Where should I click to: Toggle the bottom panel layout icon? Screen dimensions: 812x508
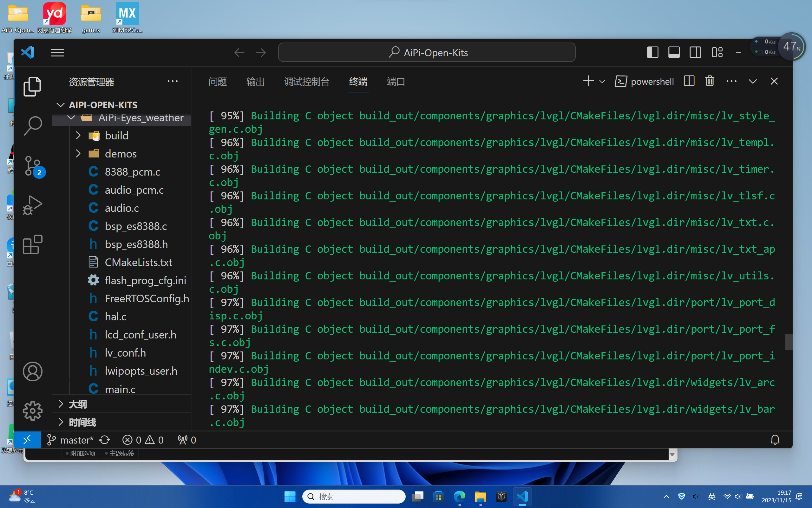pos(674,52)
